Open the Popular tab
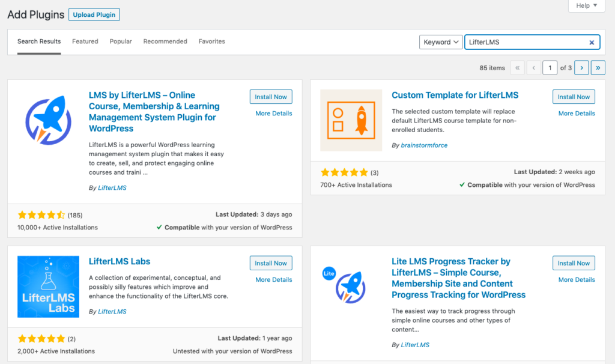Screen dimensions: 615x364 coord(120,41)
